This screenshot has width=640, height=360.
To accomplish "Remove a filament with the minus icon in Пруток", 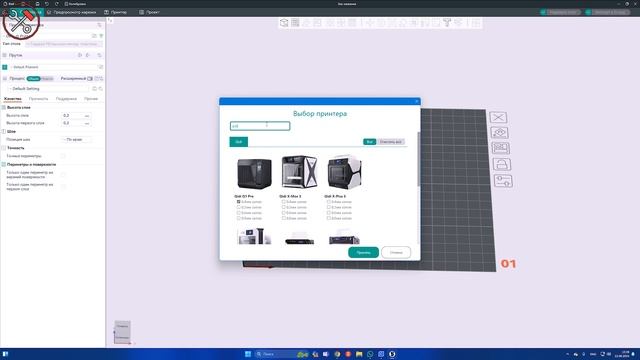I will point(88,55).
